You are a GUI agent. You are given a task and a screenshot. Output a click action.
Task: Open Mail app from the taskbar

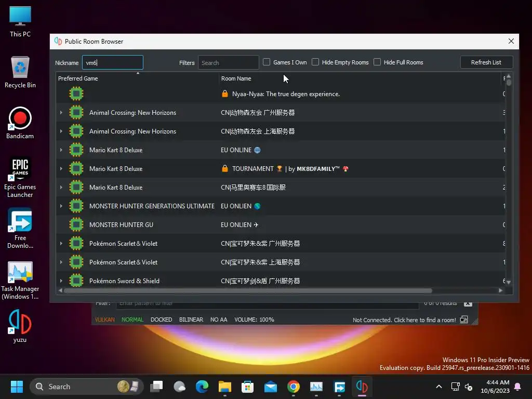click(270, 387)
